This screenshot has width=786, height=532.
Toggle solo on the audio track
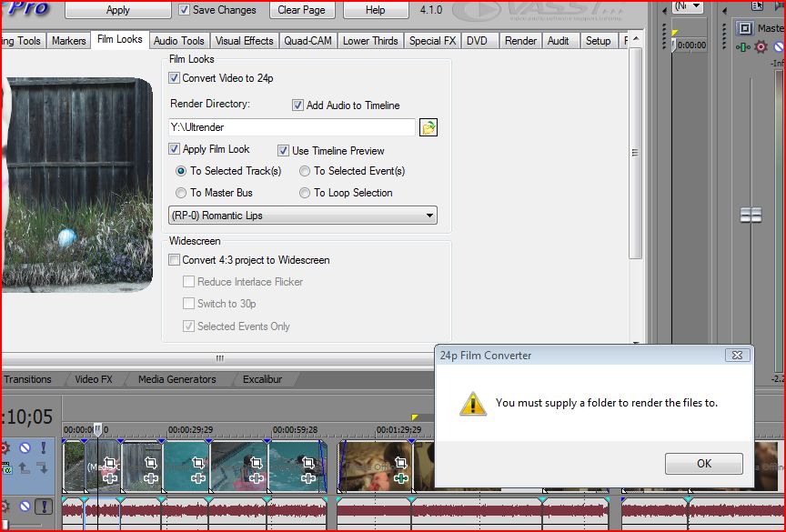point(44,507)
